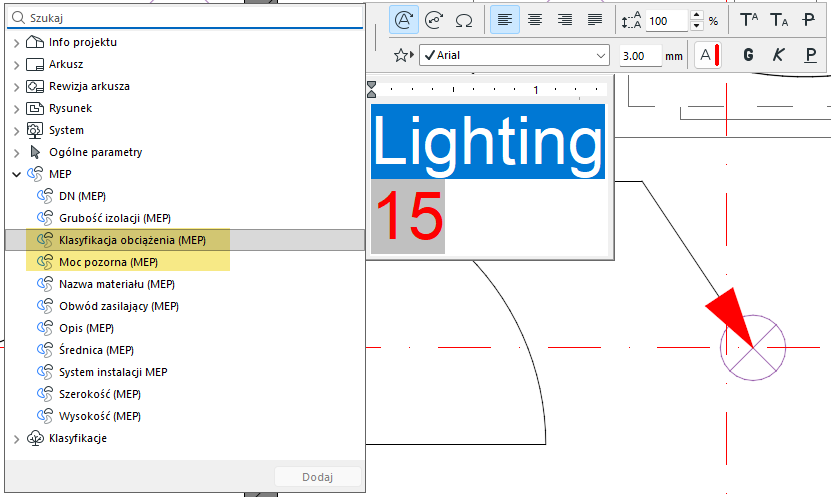This screenshot has height=497, width=831.
Task: Click the Insert Property autotext icon
Action: click(x=434, y=20)
